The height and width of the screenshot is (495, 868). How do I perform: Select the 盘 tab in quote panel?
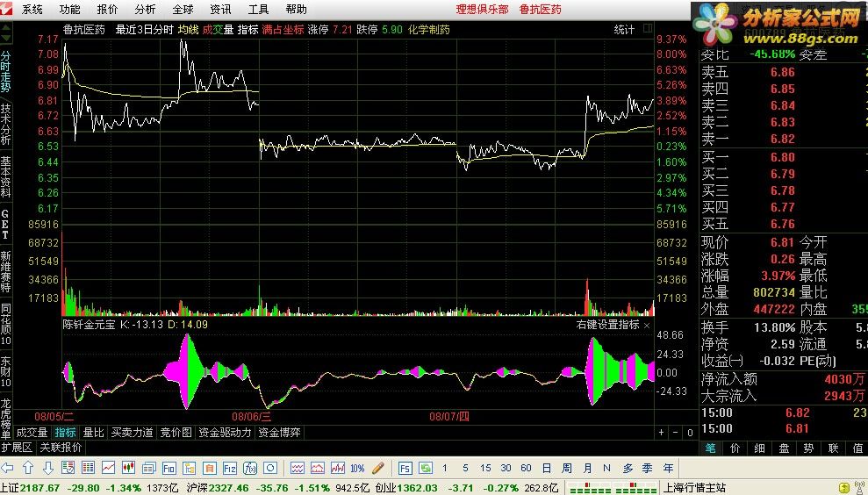click(x=785, y=448)
